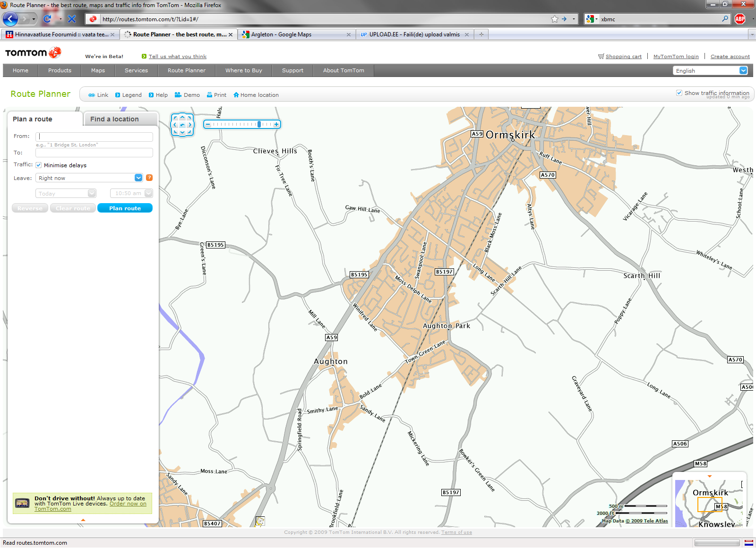Viewport: 756px width, 548px height.
Task: Click the TomTom logo
Action: [x=33, y=52]
